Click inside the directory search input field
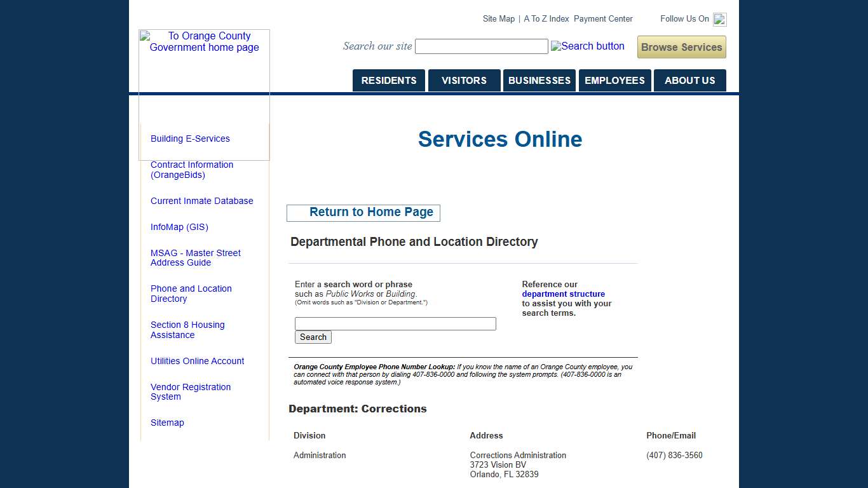This screenshot has height=488, width=868. (x=395, y=323)
